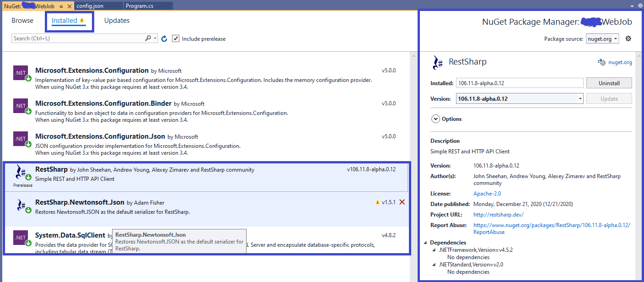Open the Report Abuse nuget.org link
This screenshot has width=644, height=282.
(x=552, y=228)
